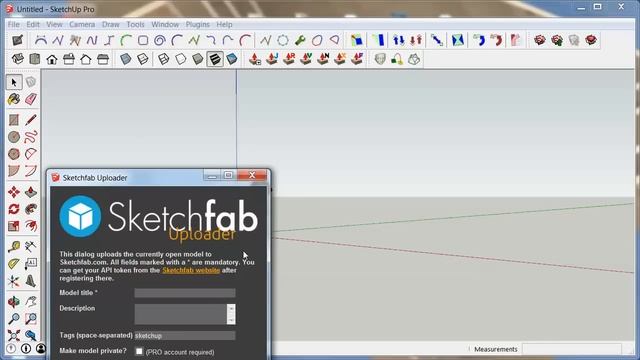
Task: Select the arrow Select tool
Action: (x=14, y=82)
